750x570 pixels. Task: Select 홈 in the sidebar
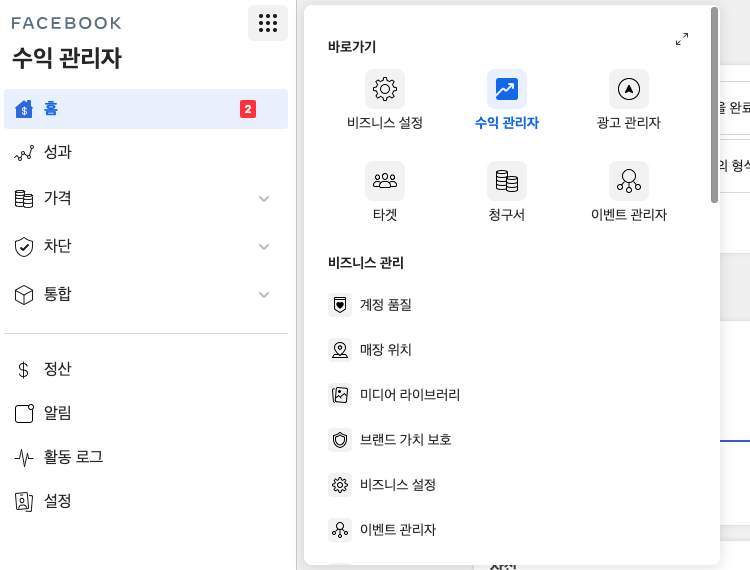click(146, 109)
